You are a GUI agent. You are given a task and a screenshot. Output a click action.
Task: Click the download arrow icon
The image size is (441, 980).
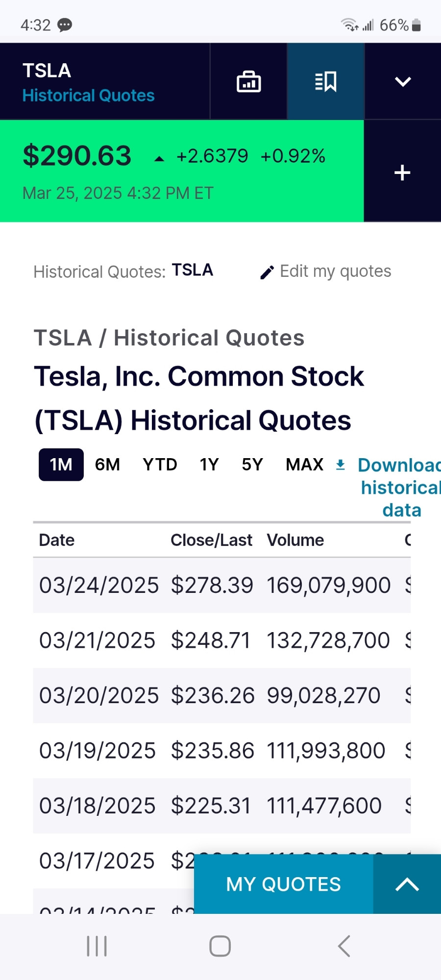(341, 465)
